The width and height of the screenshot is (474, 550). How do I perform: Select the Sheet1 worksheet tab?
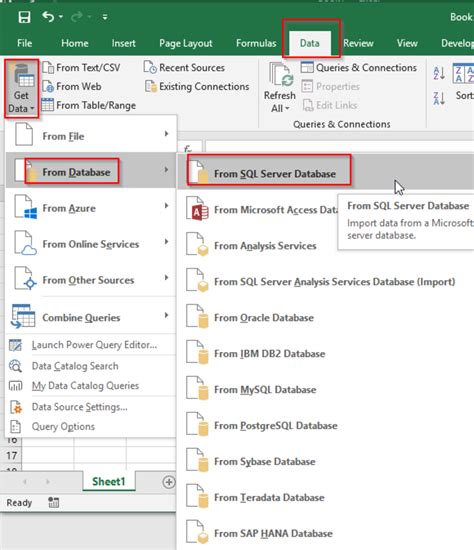click(x=109, y=481)
